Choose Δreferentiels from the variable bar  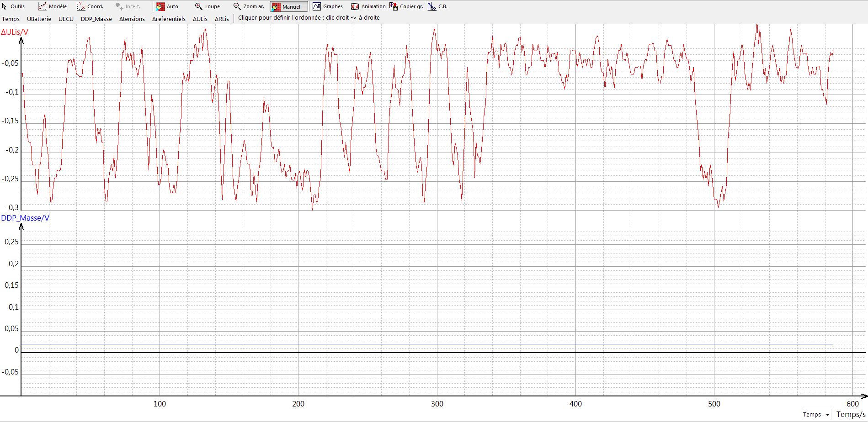tap(169, 19)
